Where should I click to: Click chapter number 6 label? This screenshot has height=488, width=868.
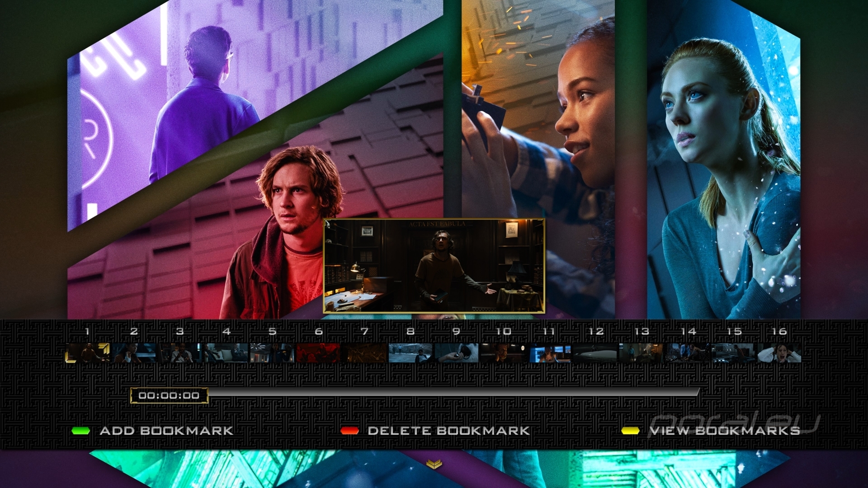319,332
